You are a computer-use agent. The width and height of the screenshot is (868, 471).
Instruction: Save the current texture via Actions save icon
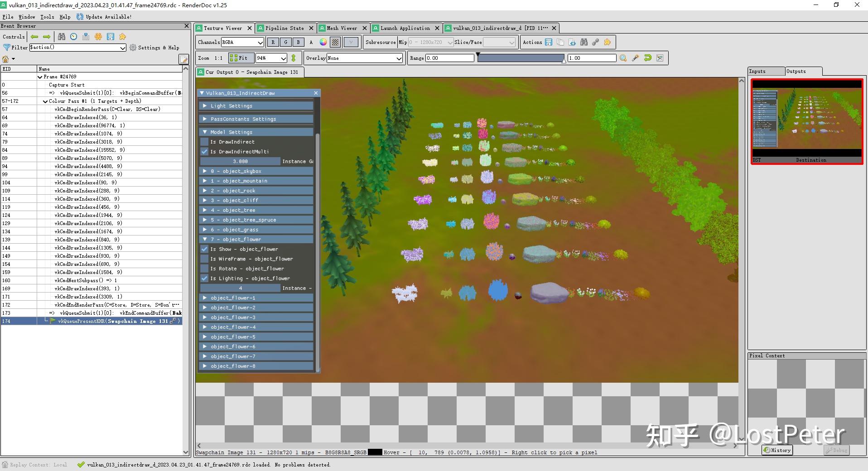pos(548,42)
